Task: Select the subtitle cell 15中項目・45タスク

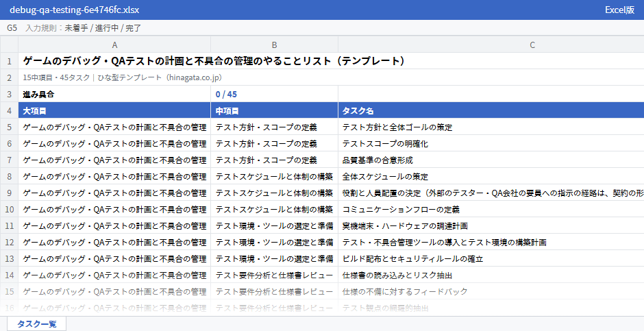Action: [x=331, y=77]
